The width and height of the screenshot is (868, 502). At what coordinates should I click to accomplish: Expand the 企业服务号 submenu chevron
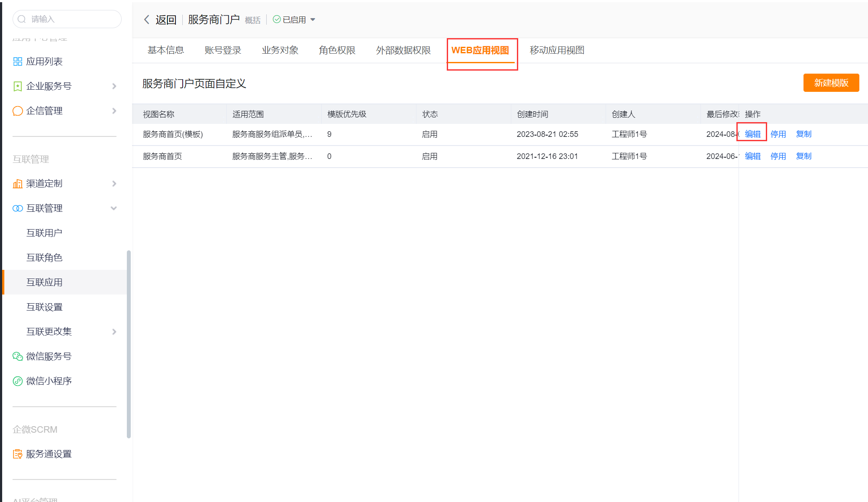pyautogui.click(x=114, y=86)
